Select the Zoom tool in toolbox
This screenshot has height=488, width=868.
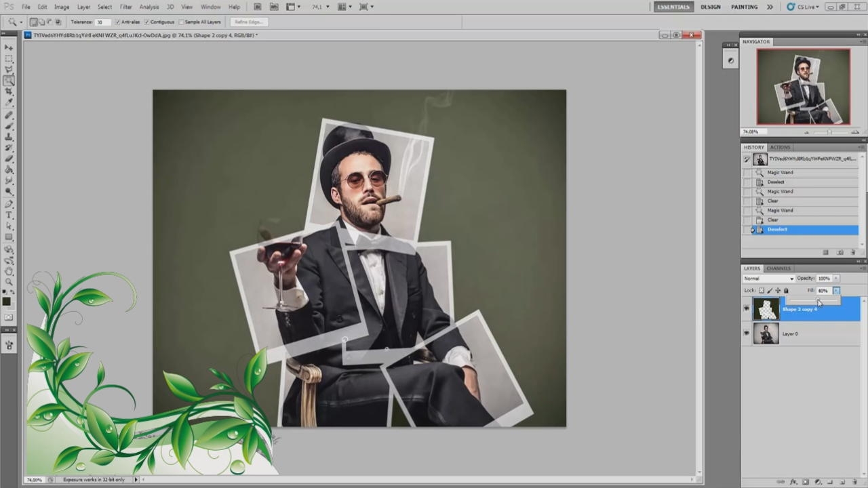click(9, 282)
